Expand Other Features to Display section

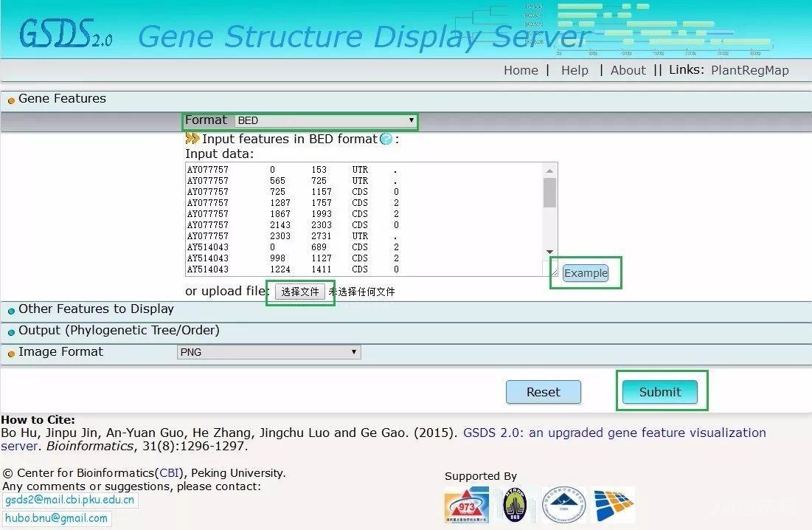pos(96,309)
